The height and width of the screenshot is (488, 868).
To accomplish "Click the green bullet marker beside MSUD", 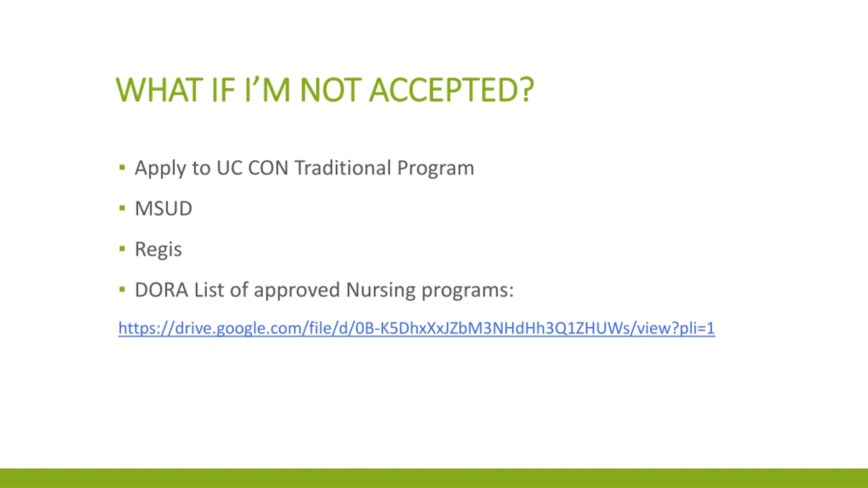I will (122, 208).
